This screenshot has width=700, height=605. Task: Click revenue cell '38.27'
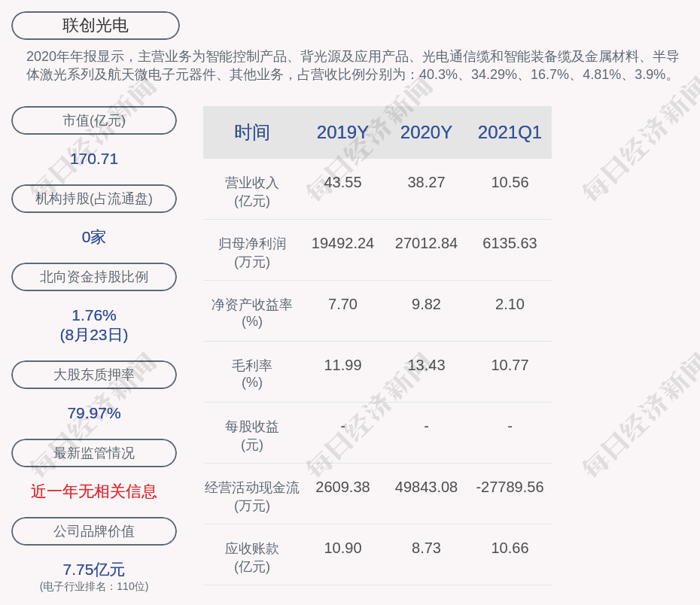(426, 183)
